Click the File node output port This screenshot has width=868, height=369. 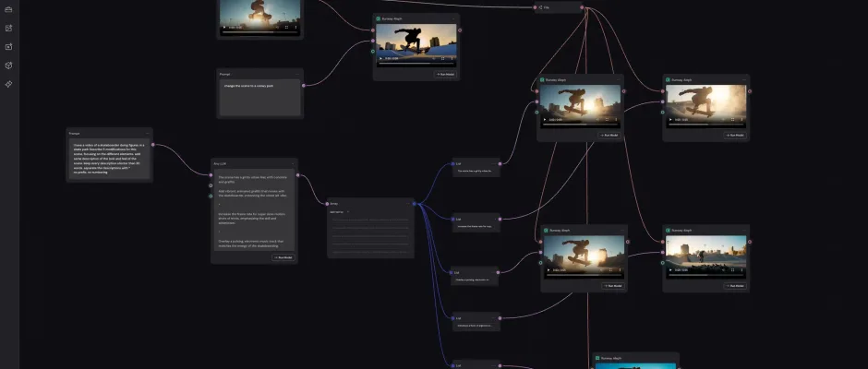(582, 7)
